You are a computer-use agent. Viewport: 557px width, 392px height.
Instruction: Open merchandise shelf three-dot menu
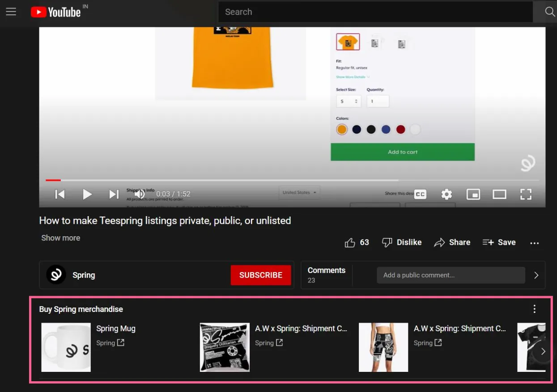[534, 309]
